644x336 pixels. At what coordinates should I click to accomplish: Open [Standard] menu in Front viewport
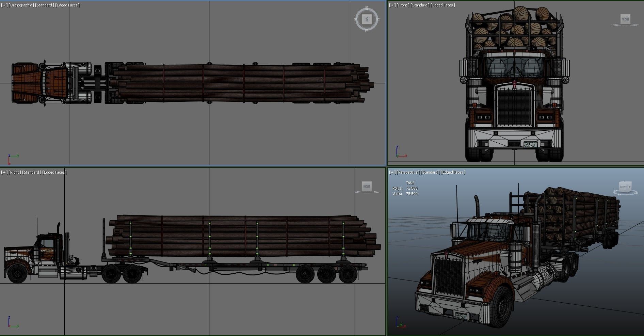(420, 5)
